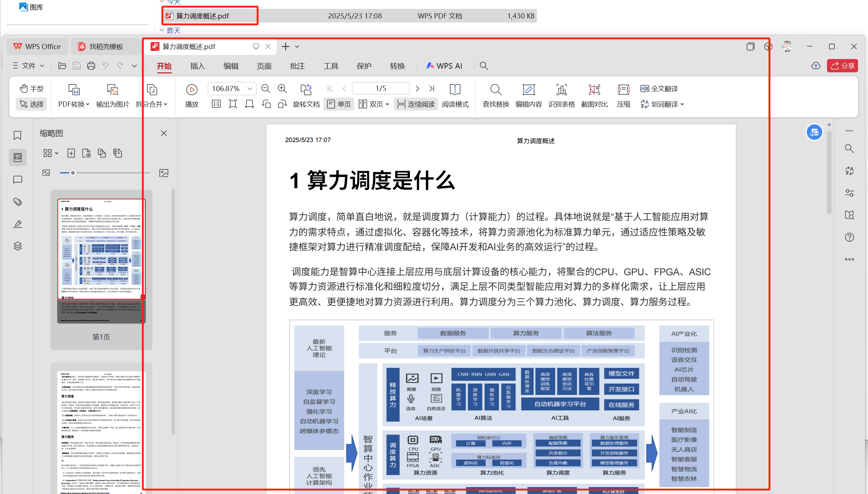Activate the Select tool mode
The width and height of the screenshot is (868, 494).
[x=31, y=104]
